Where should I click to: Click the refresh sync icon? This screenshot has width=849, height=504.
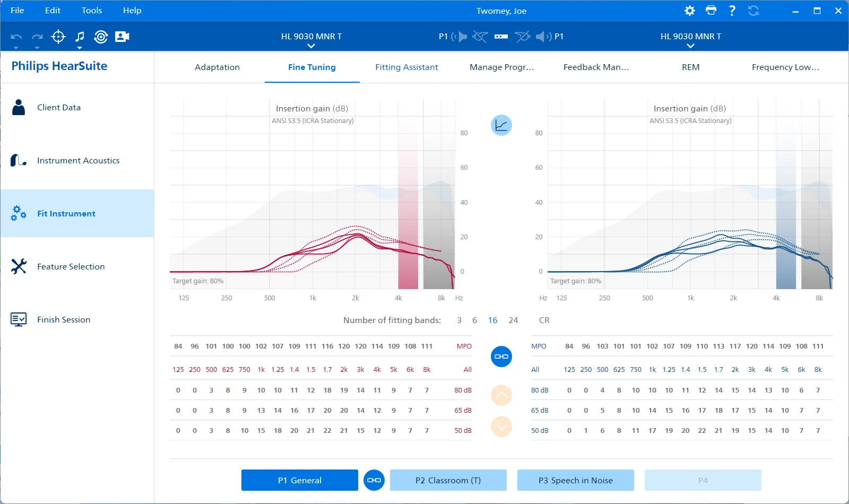click(x=753, y=11)
